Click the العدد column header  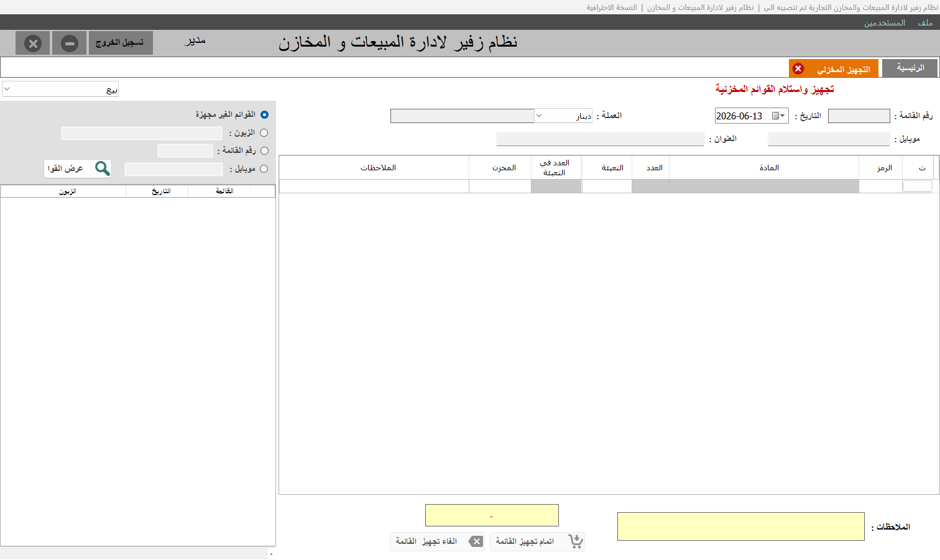tap(651, 168)
